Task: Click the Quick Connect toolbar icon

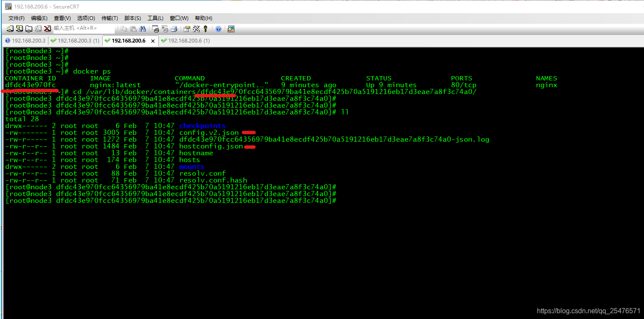Action: tap(19, 28)
